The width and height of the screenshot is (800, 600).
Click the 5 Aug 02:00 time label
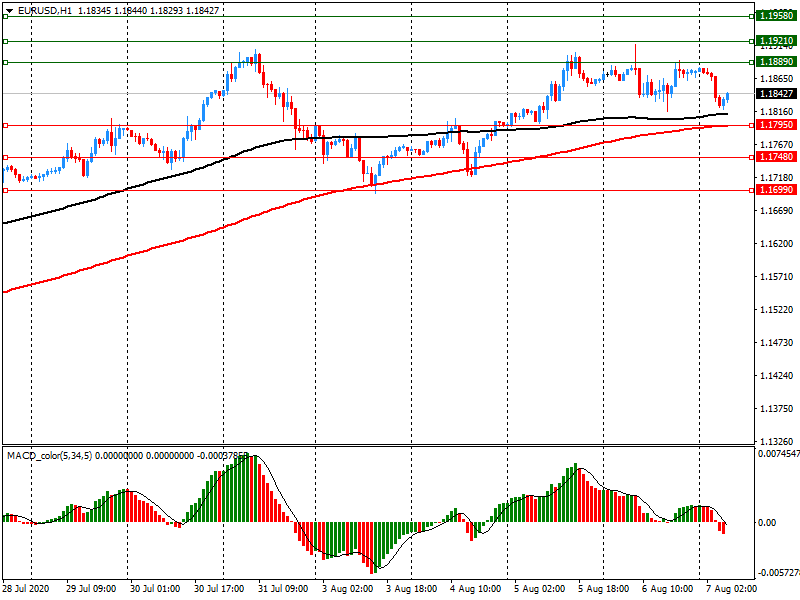click(x=539, y=588)
